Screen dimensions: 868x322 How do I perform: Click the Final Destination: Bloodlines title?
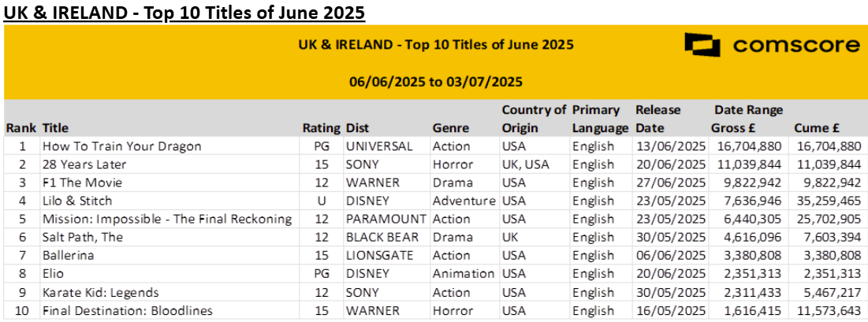tap(127, 311)
